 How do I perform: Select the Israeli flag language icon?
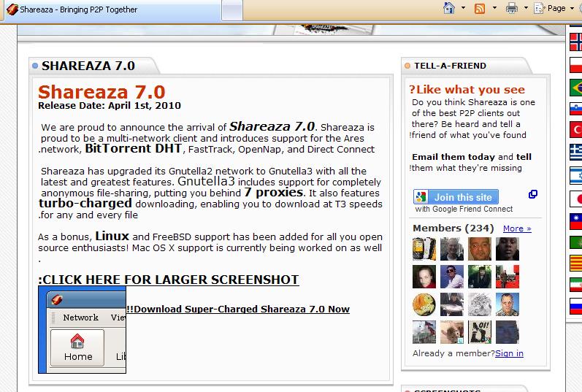(x=575, y=175)
